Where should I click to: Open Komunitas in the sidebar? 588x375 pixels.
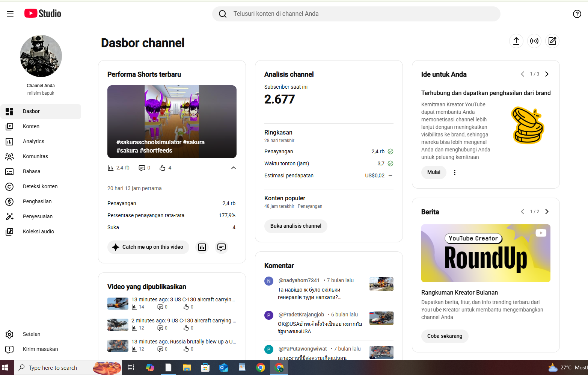click(x=41, y=157)
